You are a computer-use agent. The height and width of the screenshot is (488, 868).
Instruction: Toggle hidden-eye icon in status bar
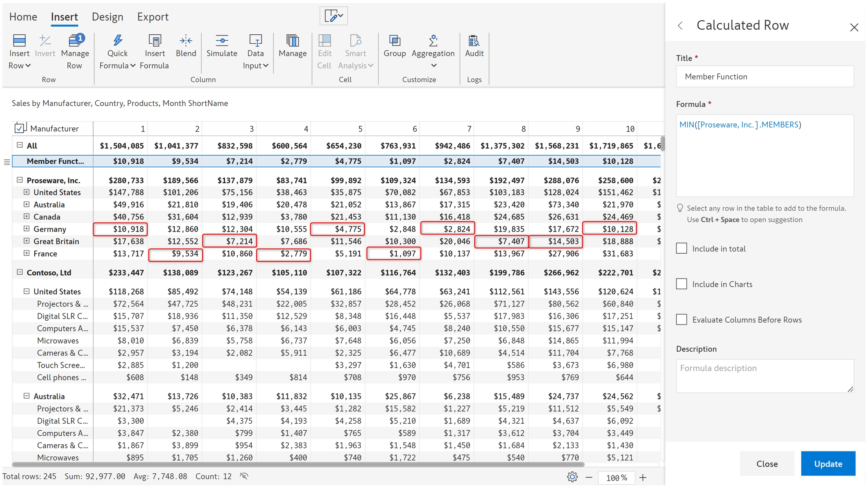coord(244,476)
